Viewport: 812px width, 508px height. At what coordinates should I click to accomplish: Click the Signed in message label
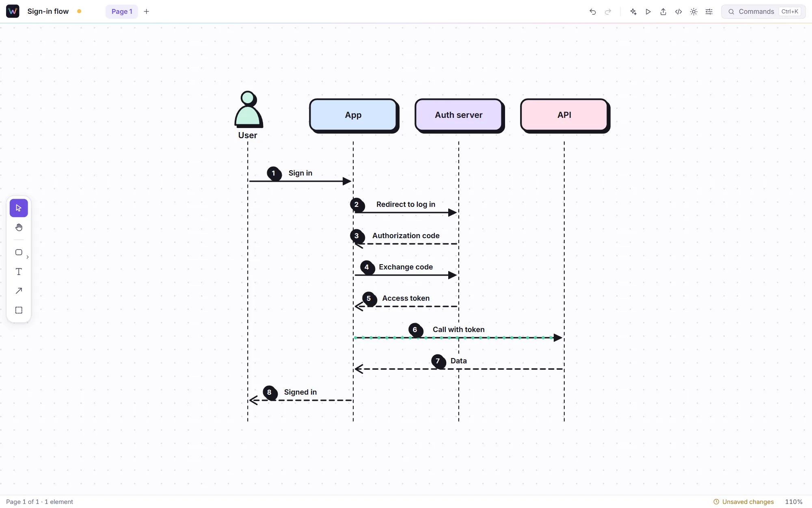300,392
